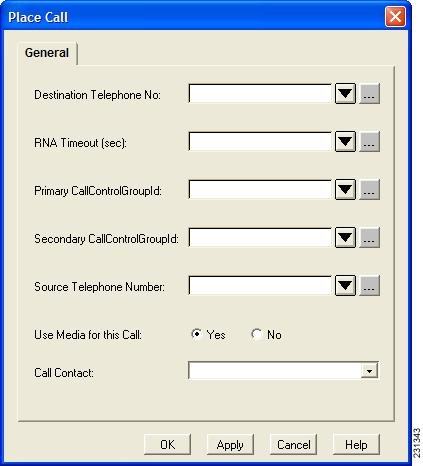Expand the Source Telephone Number dropdown arrow

pyautogui.click(x=345, y=286)
